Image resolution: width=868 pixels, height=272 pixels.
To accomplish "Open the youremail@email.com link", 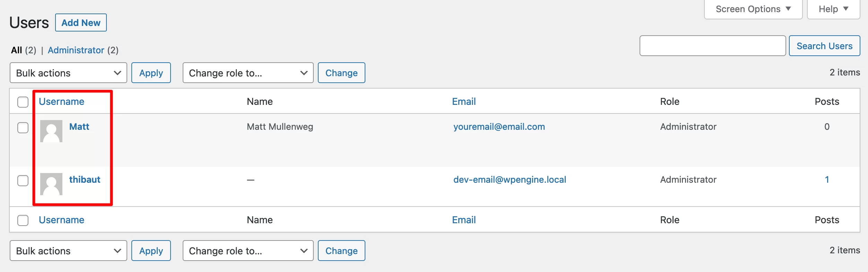I will (x=499, y=127).
